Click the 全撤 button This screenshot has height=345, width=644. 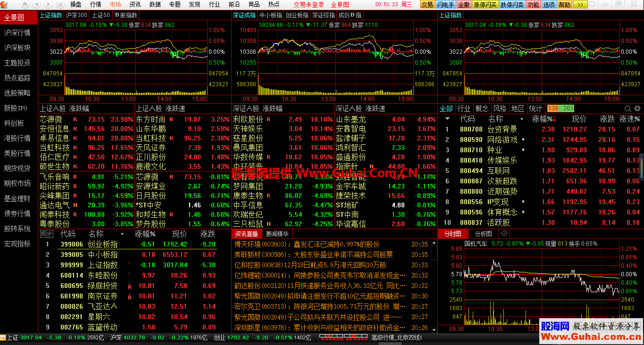pyautogui.click(x=464, y=4)
